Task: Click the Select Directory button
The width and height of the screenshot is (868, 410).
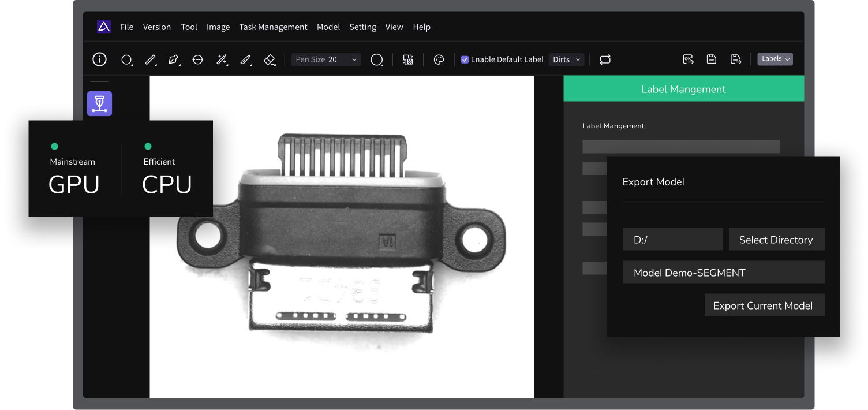Action: point(776,240)
